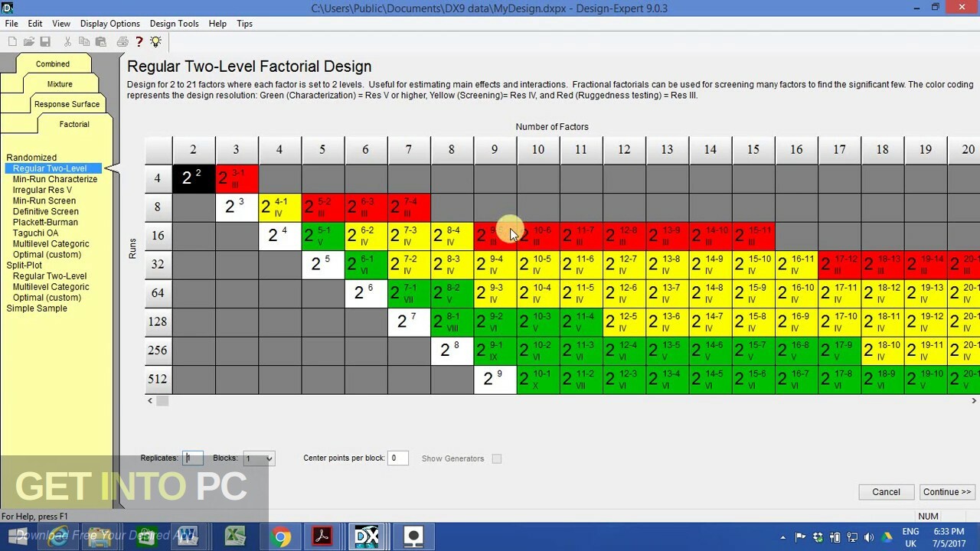980x551 pixels.
Task: Click the Replicates input field
Action: [x=193, y=458]
